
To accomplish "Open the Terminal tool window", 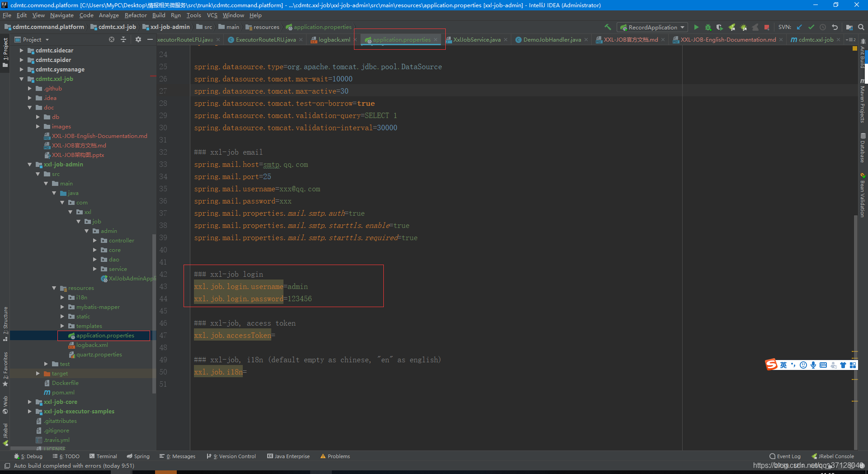I will (x=103, y=456).
